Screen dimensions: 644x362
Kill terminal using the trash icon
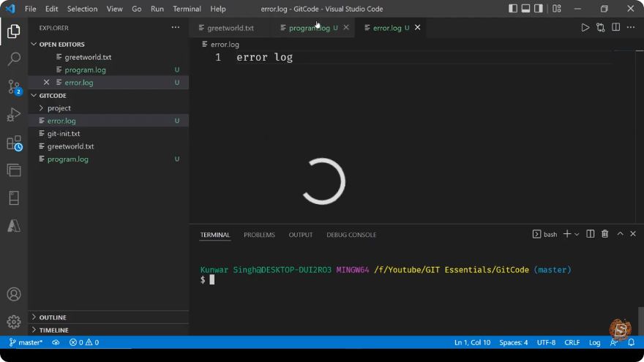click(x=604, y=234)
